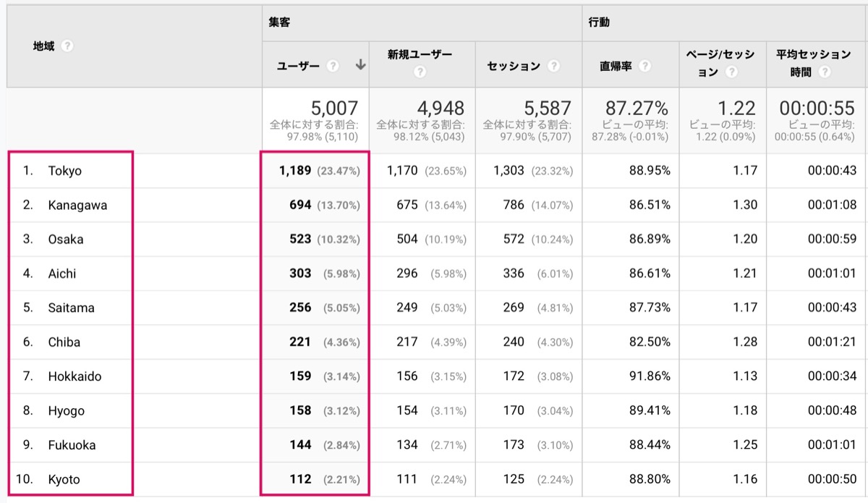Viewport: 868px width, 503px height.
Task: Open help icon next to 地域 header
Action: (67, 46)
